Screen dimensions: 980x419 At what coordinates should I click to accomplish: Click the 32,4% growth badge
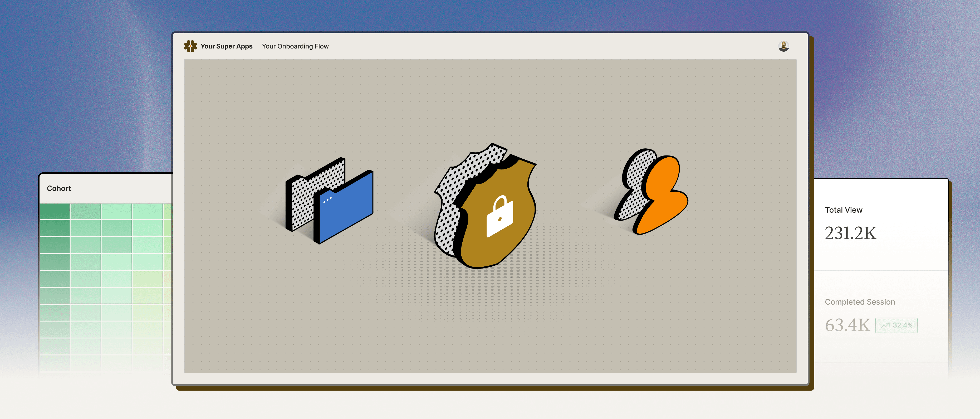(x=897, y=325)
